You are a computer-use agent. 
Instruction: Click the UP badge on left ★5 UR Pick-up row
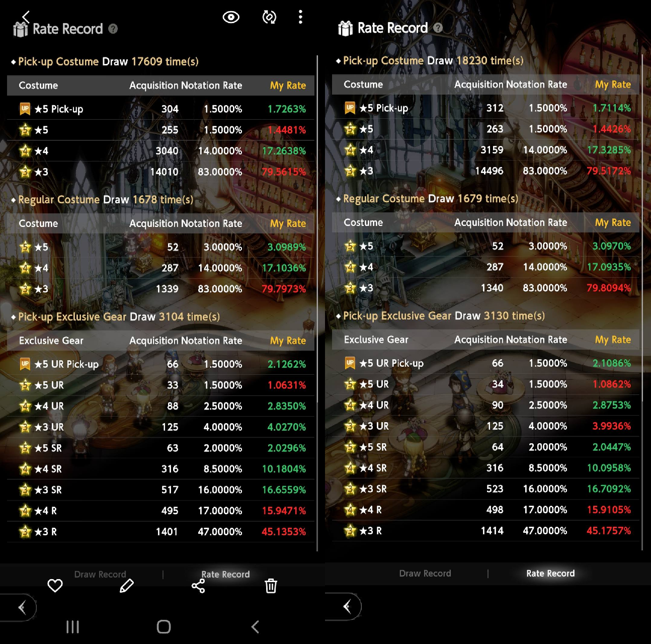pos(25,364)
